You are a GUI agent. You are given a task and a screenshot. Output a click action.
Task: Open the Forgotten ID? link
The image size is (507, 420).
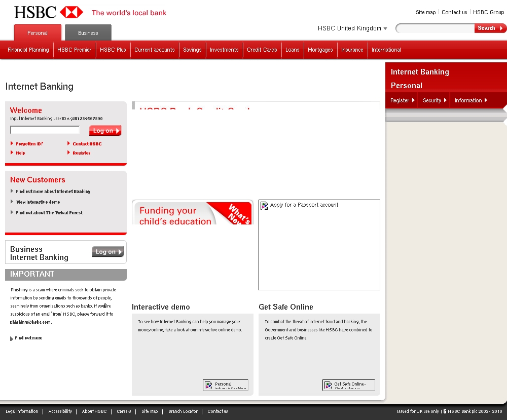click(x=29, y=144)
